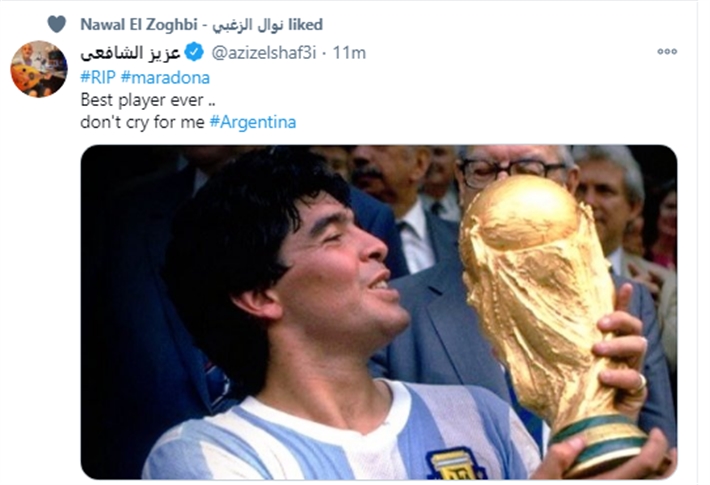Open the #maradona hashtag
Image resolution: width=710 pixels, height=485 pixels.
coord(165,77)
